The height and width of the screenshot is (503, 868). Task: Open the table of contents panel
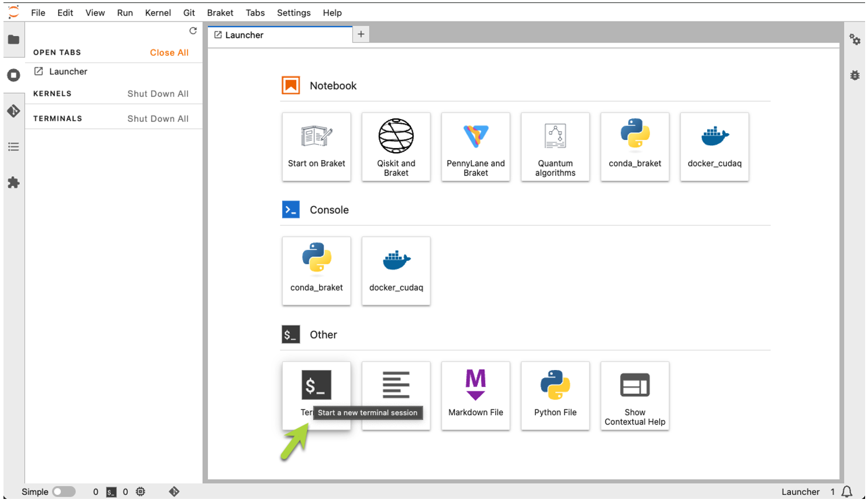point(13,146)
